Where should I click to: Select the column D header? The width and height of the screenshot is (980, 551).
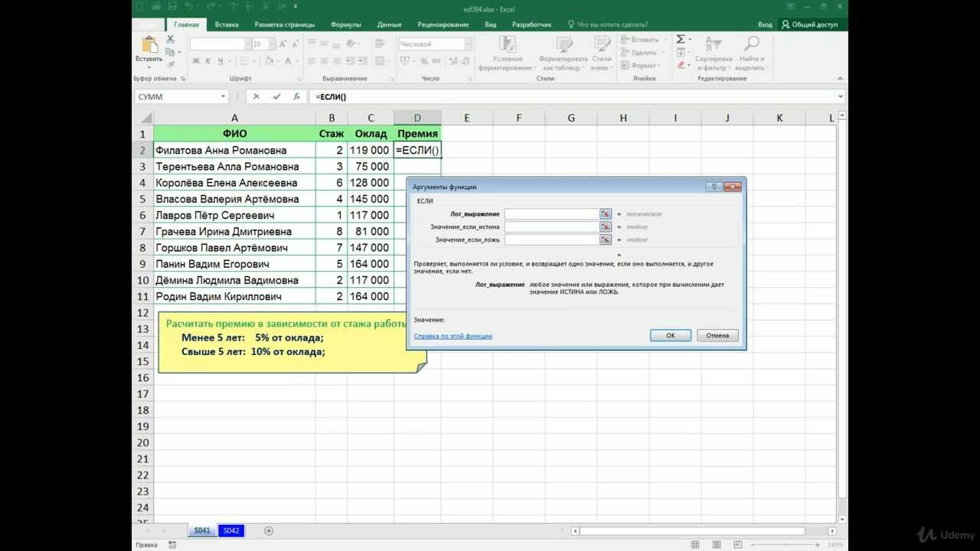click(x=417, y=118)
